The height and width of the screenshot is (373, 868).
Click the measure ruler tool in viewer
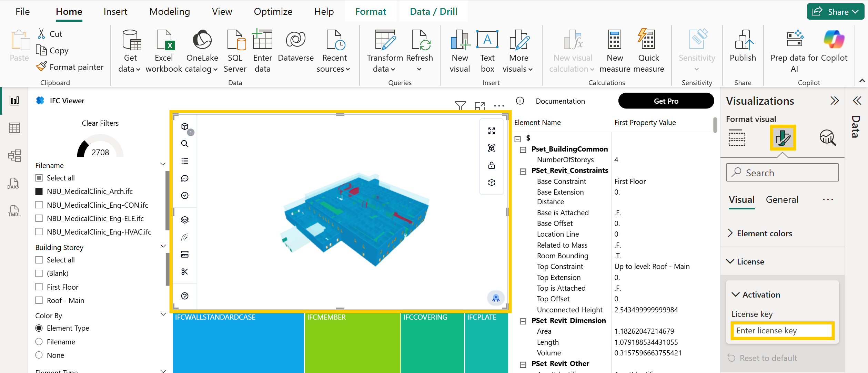tap(185, 255)
